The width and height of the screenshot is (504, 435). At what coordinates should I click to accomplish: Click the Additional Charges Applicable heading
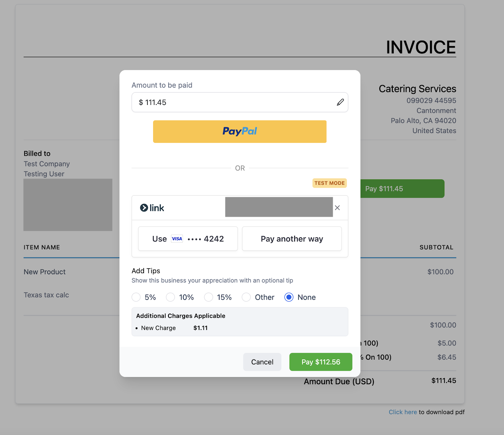pyautogui.click(x=180, y=316)
